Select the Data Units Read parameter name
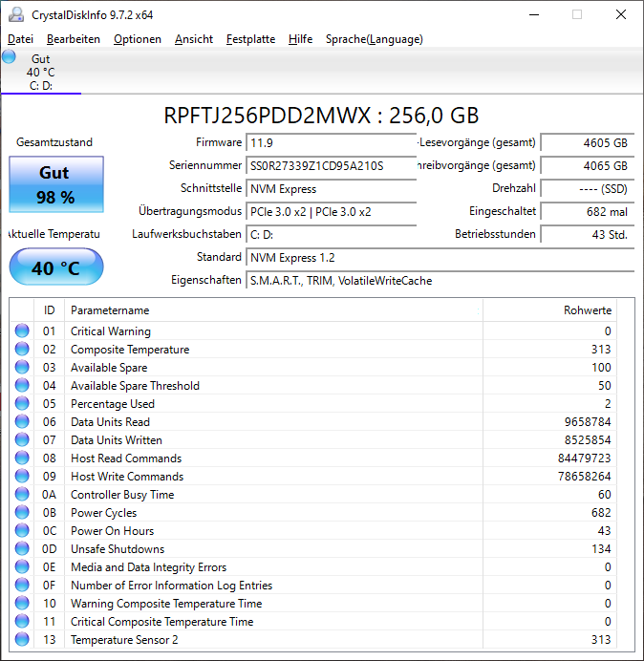Viewport: 644px width, 661px height. point(110,422)
